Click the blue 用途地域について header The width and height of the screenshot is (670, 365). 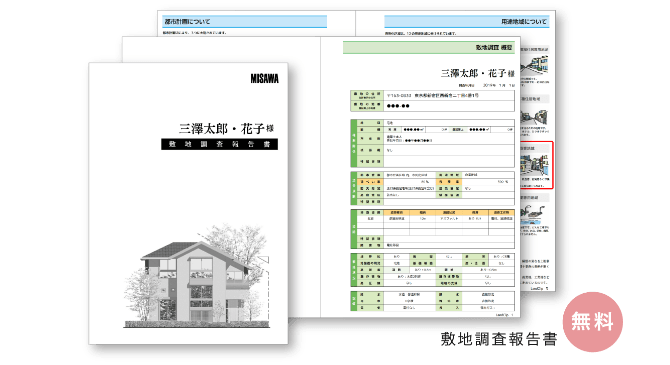[467, 21]
